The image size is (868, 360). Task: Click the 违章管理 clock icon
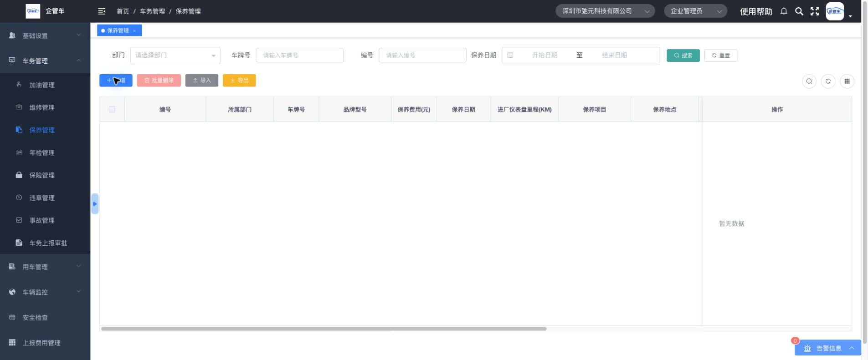tap(19, 198)
